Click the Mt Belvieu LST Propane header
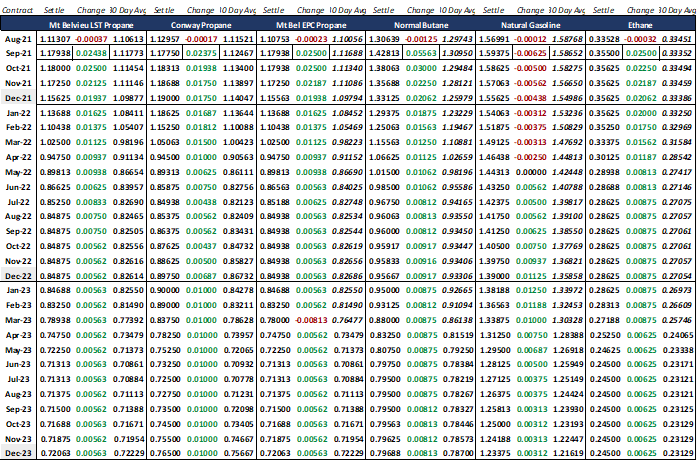The width and height of the screenshot is (697, 461). point(91,25)
